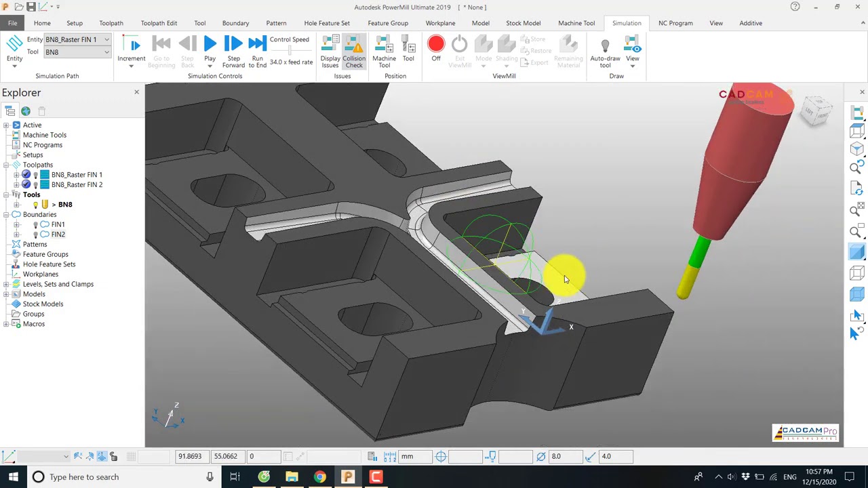
Task: Click tool diameter field showing 8.0
Action: click(x=564, y=457)
